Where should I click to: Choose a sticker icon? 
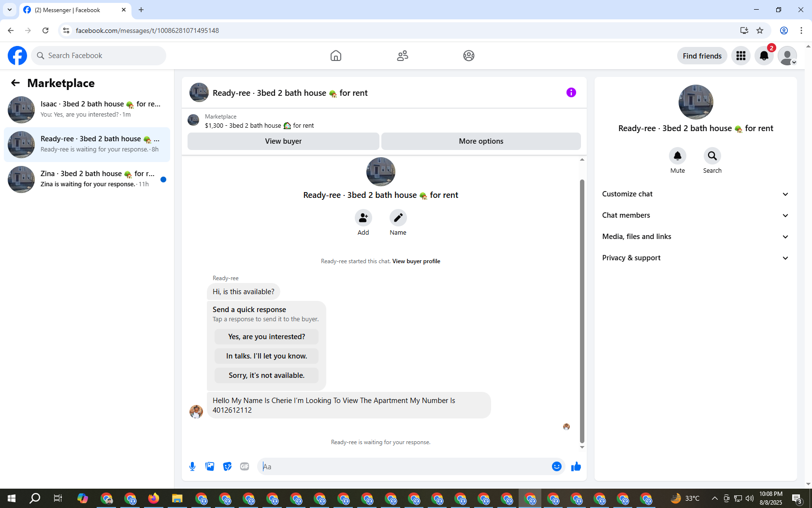tap(227, 466)
